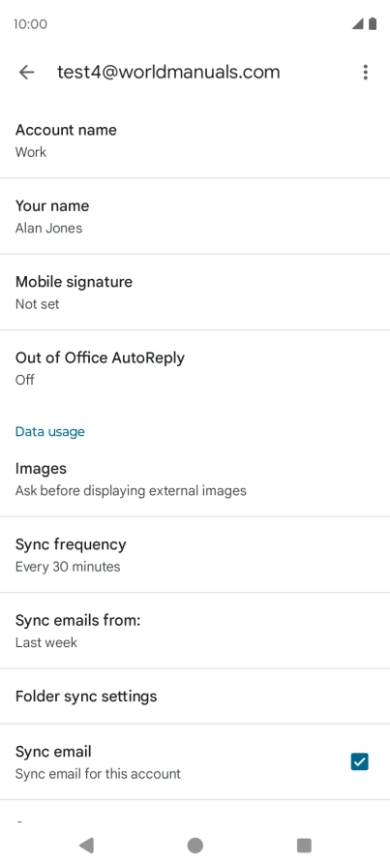Open Folder sync settings
The height and width of the screenshot is (868, 390).
pos(195,696)
